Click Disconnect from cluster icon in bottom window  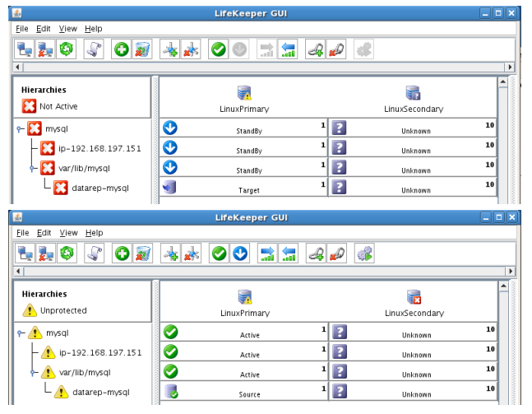tap(46, 254)
